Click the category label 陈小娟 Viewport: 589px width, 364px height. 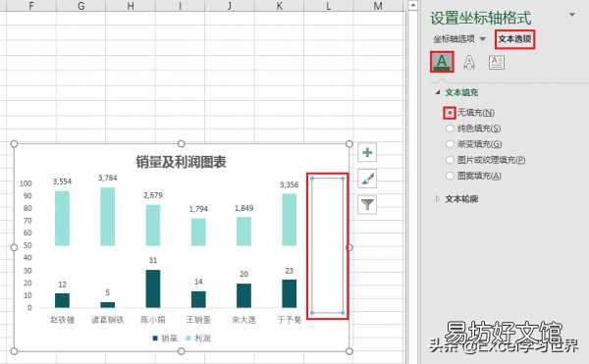pos(153,320)
